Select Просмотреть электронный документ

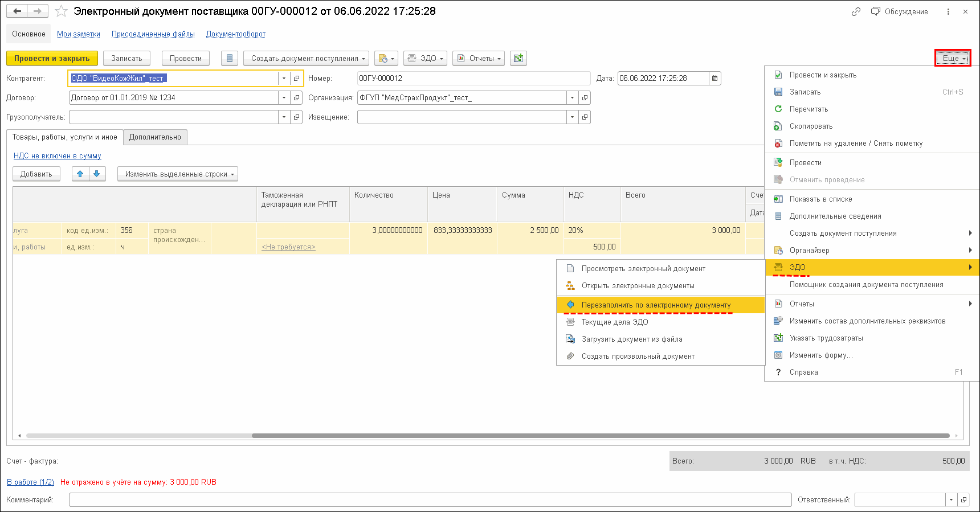tap(660, 268)
